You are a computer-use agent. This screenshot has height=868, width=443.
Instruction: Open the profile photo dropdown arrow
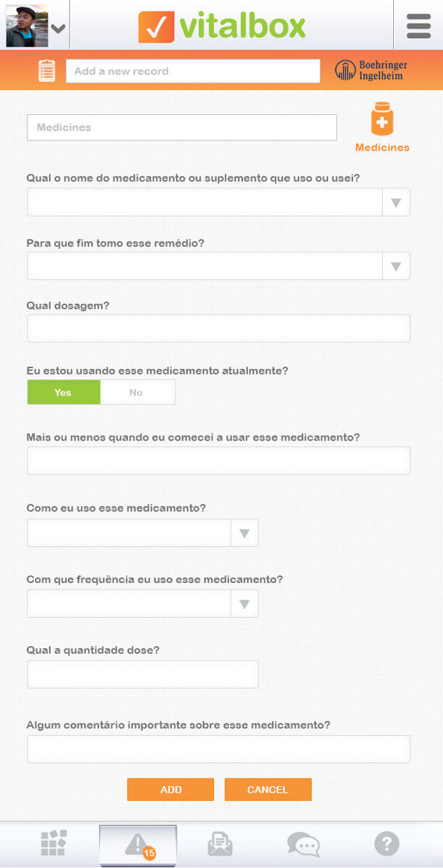click(x=59, y=29)
